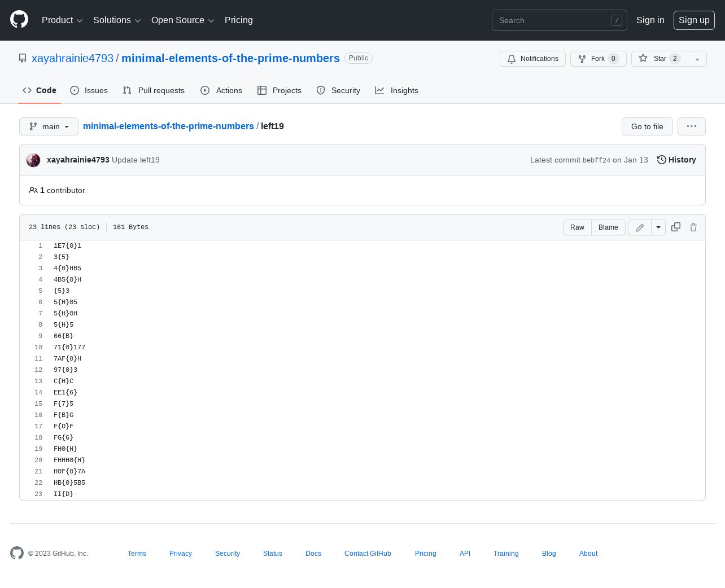725x588 pixels.
Task: Fork the repository
Action: pos(598,59)
